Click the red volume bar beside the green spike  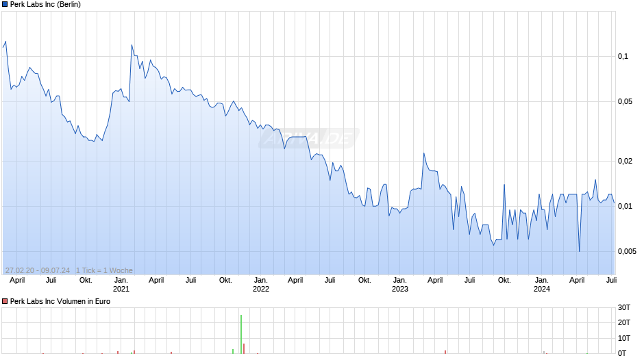pos(243,348)
